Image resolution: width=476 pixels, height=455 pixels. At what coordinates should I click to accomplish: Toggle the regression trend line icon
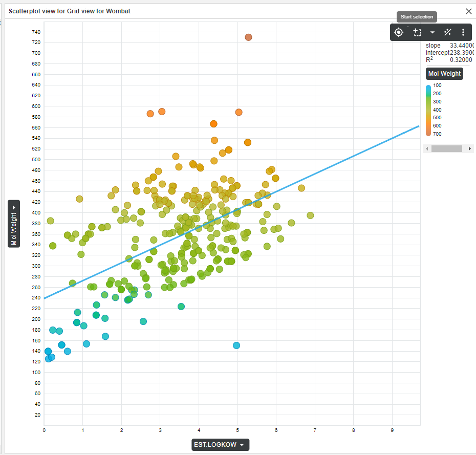click(x=447, y=32)
